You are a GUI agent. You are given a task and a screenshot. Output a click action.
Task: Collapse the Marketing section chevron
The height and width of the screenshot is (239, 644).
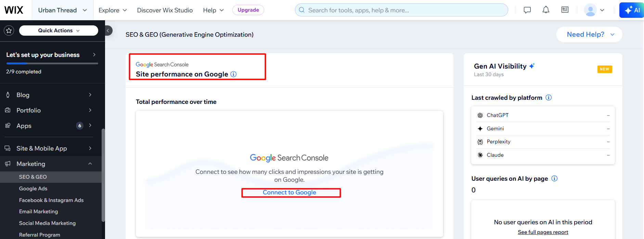point(90,164)
